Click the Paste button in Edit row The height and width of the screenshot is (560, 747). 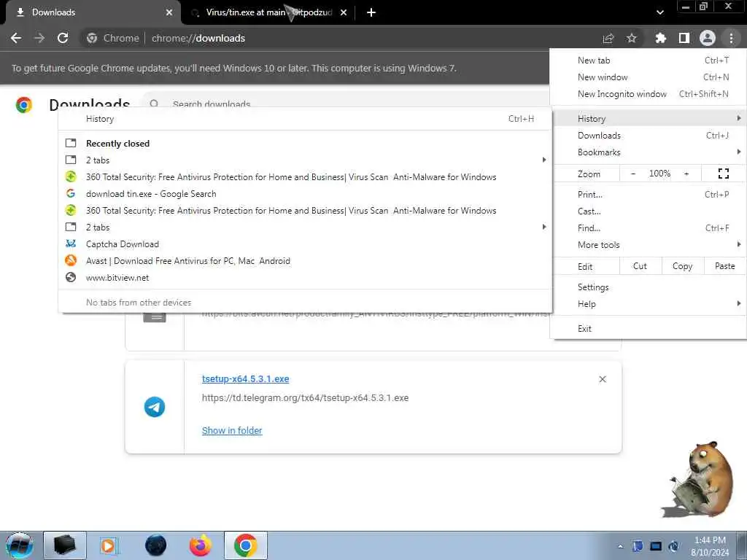coord(724,266)
